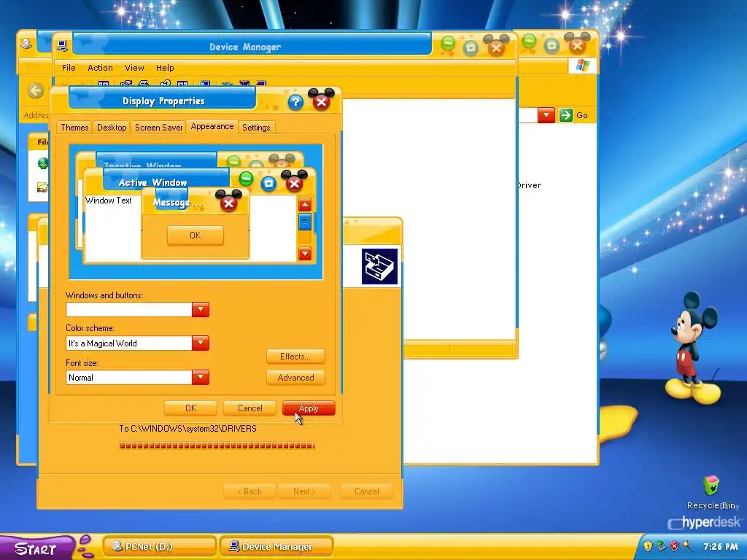747x560 pixels.
Task: Click the wizard Back button
Action: [x=249, y=491]
